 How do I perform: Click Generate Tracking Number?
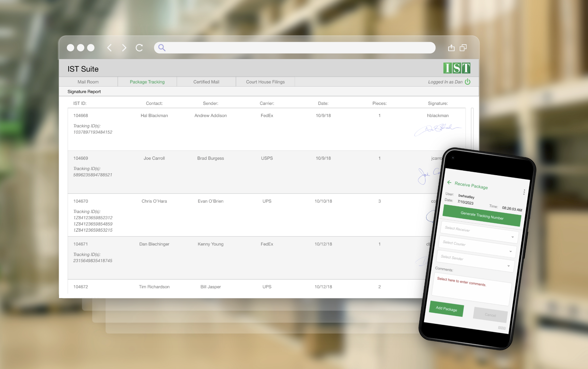pos(482,216)
